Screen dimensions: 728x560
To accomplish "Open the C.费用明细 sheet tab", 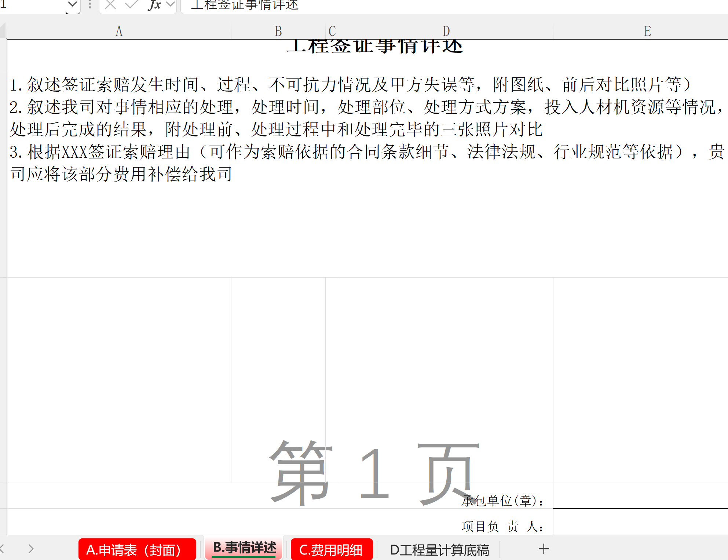I will 332,549.
